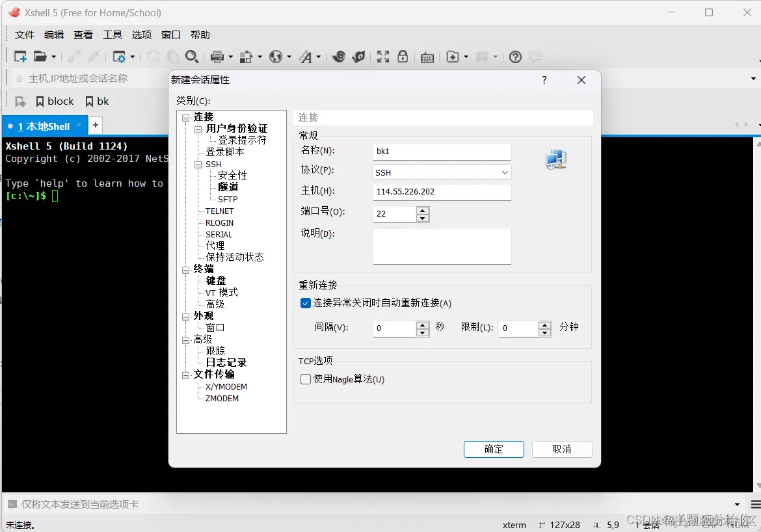This screenshot has width=761, height=532.
Task: Click the toolbar Help question-mark circle icon
Action: click(515, 57)
